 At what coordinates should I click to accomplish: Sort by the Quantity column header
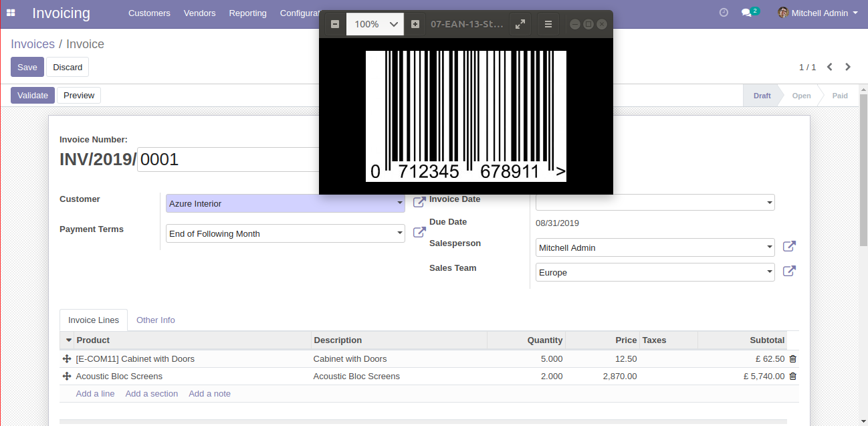click(x=526, y=340)
